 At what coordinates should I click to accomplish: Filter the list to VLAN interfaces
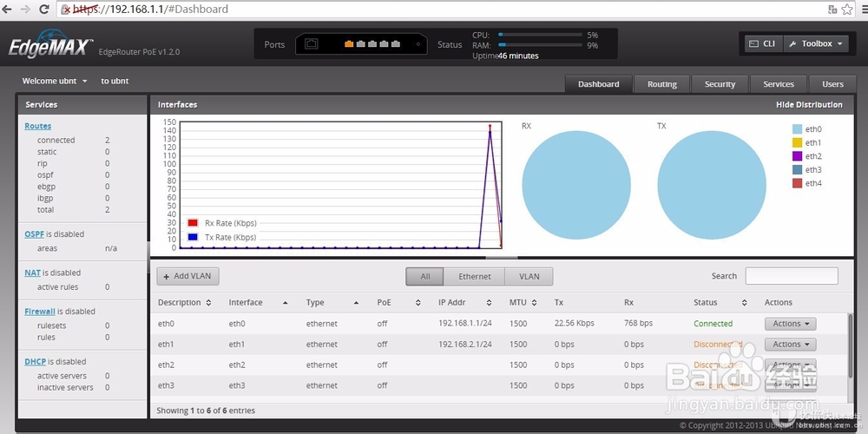pos(529,276)
